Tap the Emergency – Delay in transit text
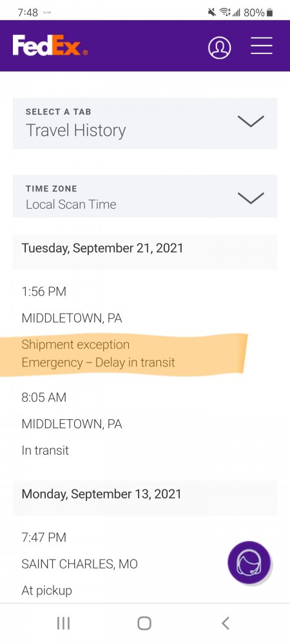The height and width of the screenshot is (644, 290). point(98,363)
